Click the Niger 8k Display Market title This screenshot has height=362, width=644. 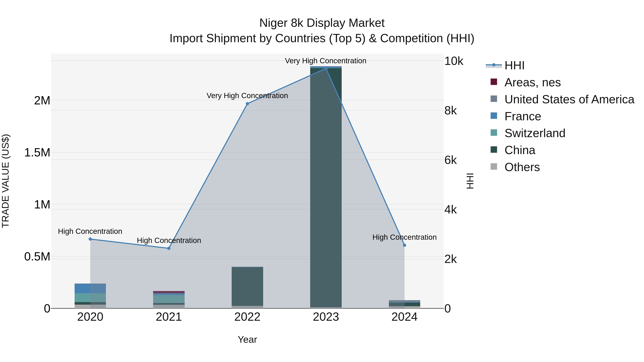322,23
